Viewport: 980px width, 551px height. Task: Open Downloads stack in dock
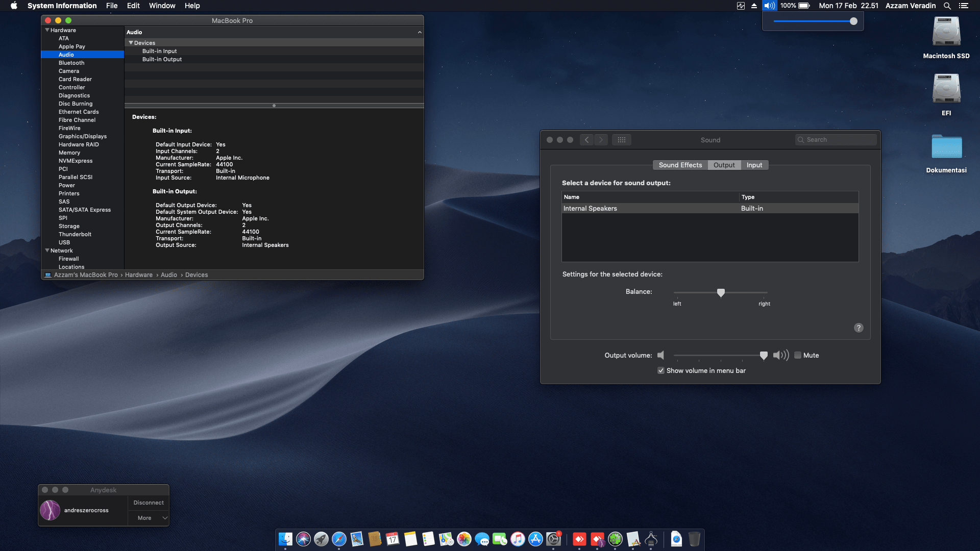[676, 539]
